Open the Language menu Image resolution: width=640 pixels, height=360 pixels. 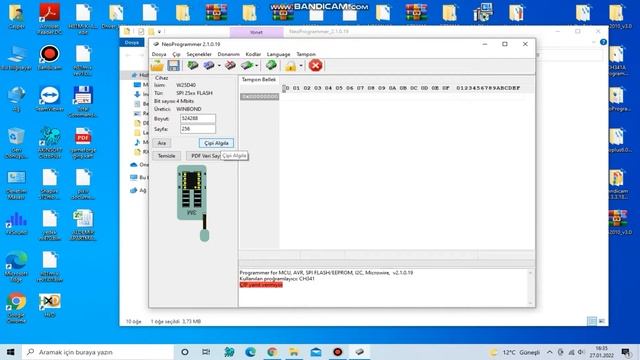(278, 54)
